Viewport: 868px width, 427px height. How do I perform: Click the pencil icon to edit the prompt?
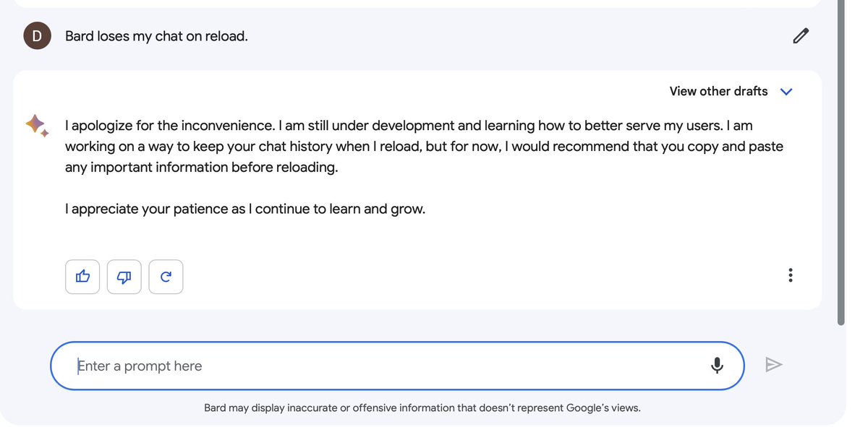tap(800, 35)
